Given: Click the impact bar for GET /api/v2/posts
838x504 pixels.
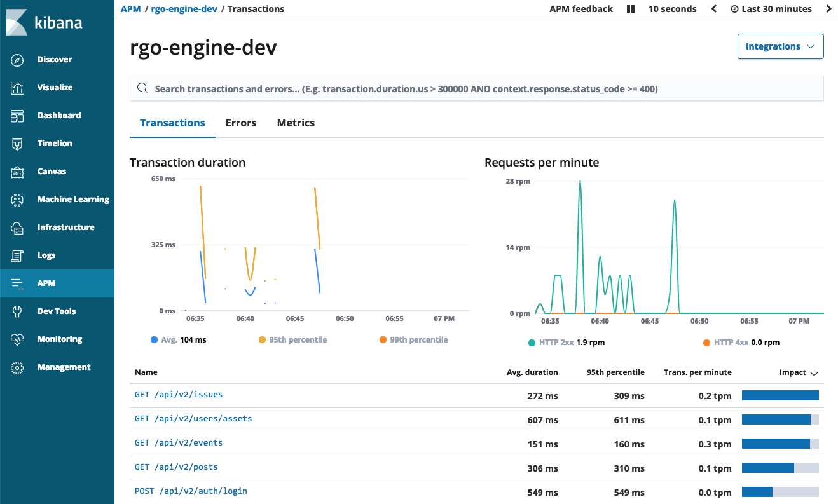Looking at the screenshot, I should pyautogui.click(x=780, y=468).
